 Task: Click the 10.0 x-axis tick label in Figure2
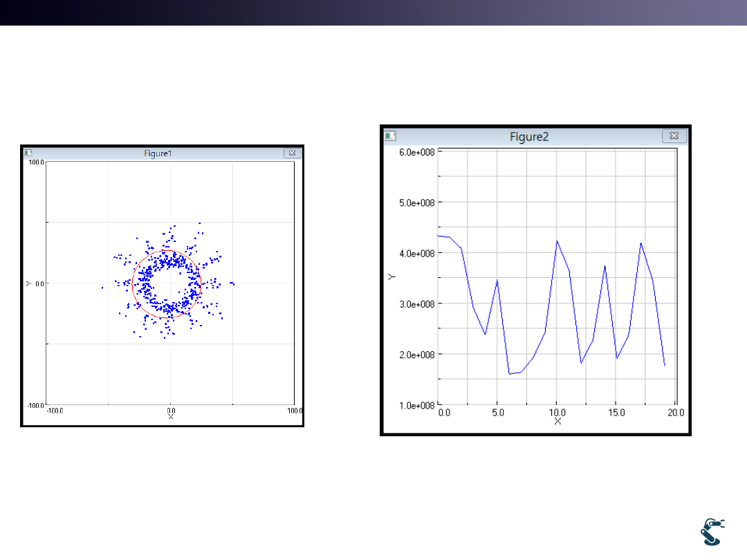tap(556, 413)
